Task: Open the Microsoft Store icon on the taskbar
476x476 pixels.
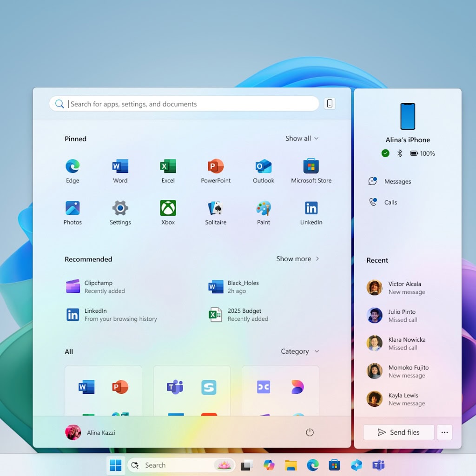Action: (335, 465)
